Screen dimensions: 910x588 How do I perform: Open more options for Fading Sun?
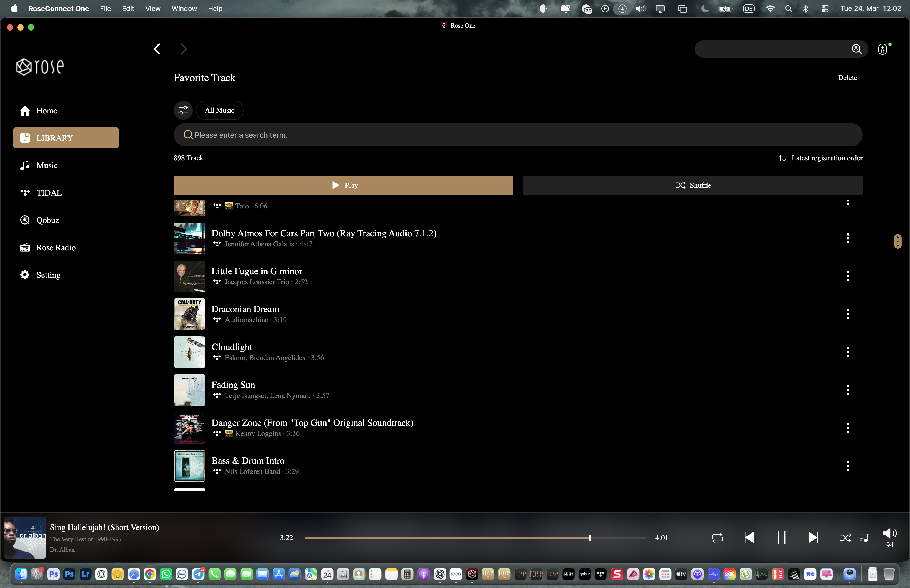848,390
